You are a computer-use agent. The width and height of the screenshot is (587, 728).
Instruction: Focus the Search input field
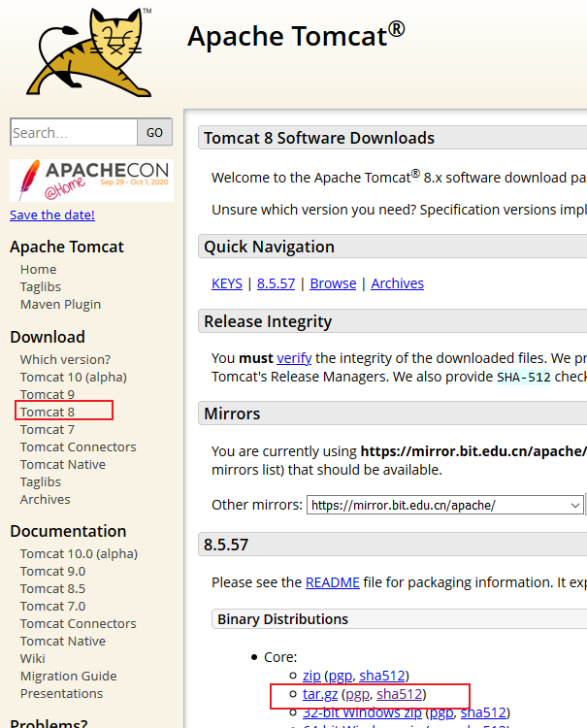coord(74,132)
